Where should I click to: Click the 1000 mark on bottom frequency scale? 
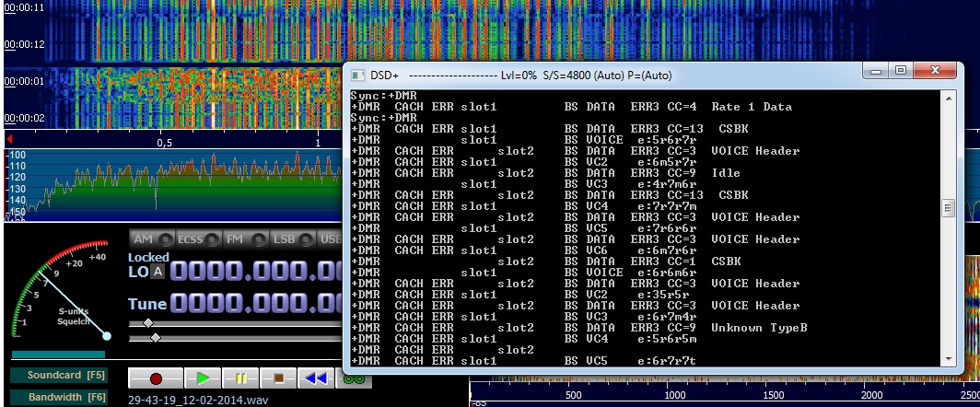coord(675,395)
